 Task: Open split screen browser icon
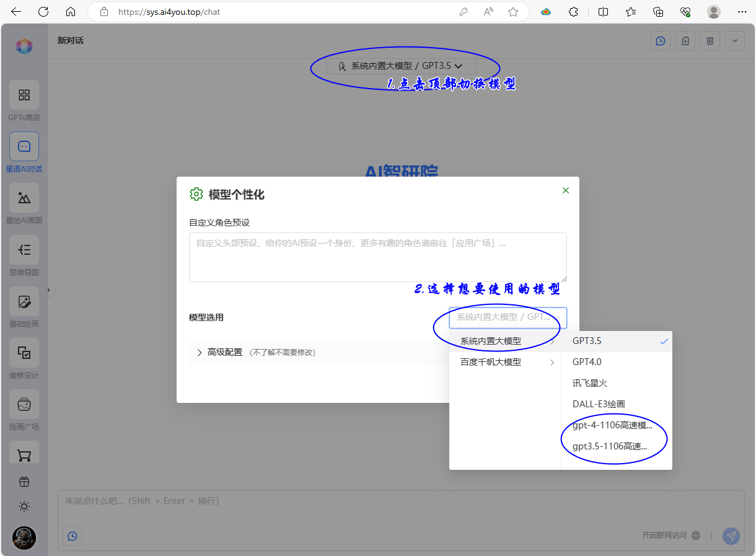[603, 12]
